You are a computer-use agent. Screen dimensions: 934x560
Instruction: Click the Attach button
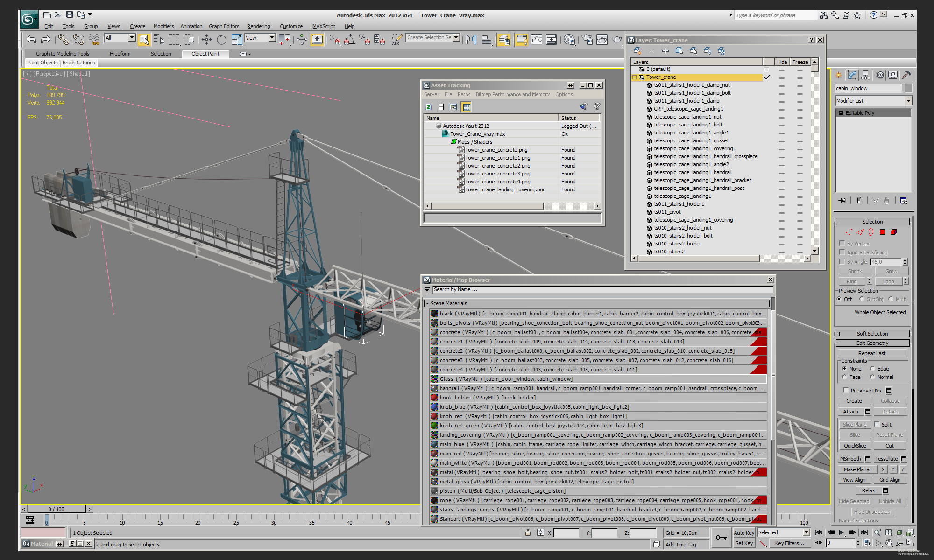[850, 412]
